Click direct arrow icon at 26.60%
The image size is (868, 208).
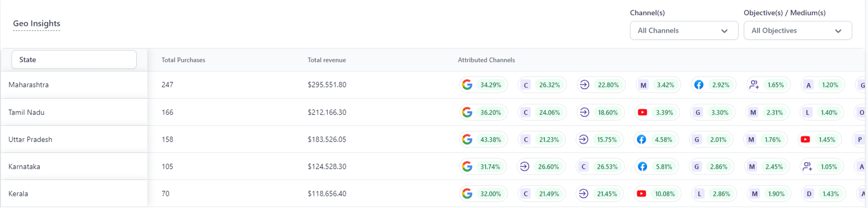pyautogui.click(x=525, y=166)
